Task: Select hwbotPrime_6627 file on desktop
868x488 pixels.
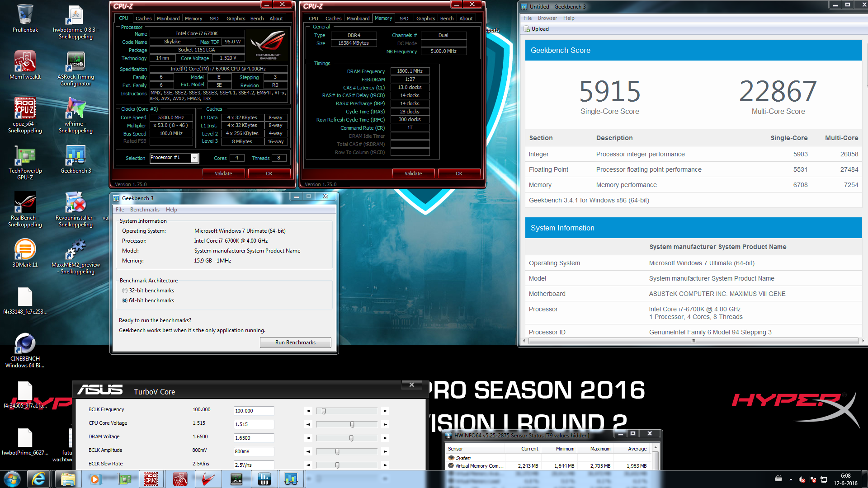Action: pos(25,441)
